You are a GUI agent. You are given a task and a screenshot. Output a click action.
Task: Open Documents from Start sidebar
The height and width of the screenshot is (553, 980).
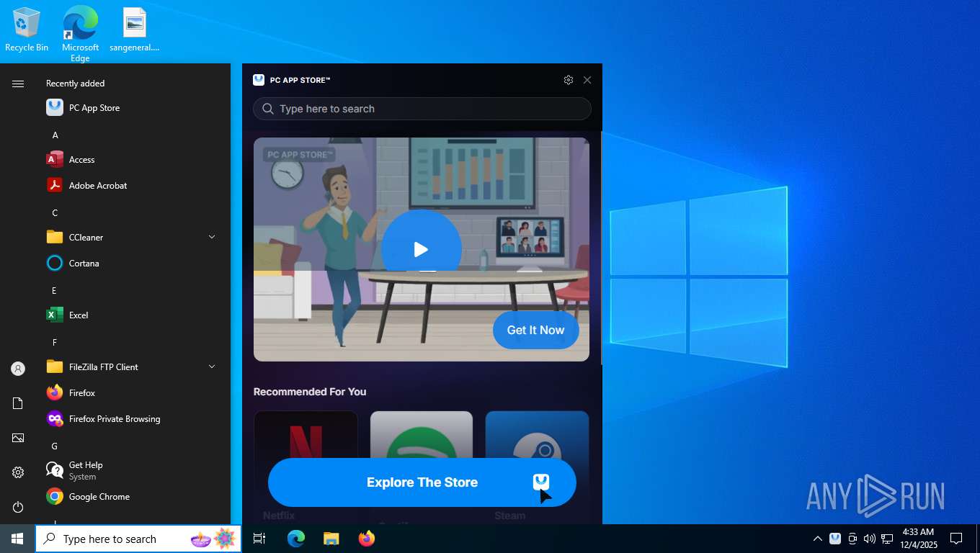[18, 403]
